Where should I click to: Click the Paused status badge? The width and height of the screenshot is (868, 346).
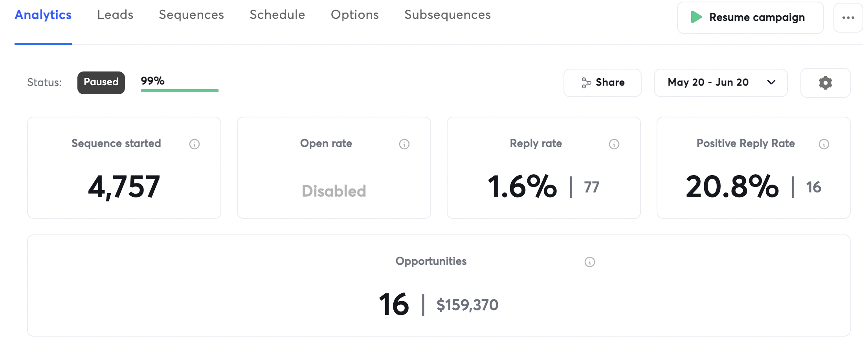pyautogui.click(x=101, y=82)
